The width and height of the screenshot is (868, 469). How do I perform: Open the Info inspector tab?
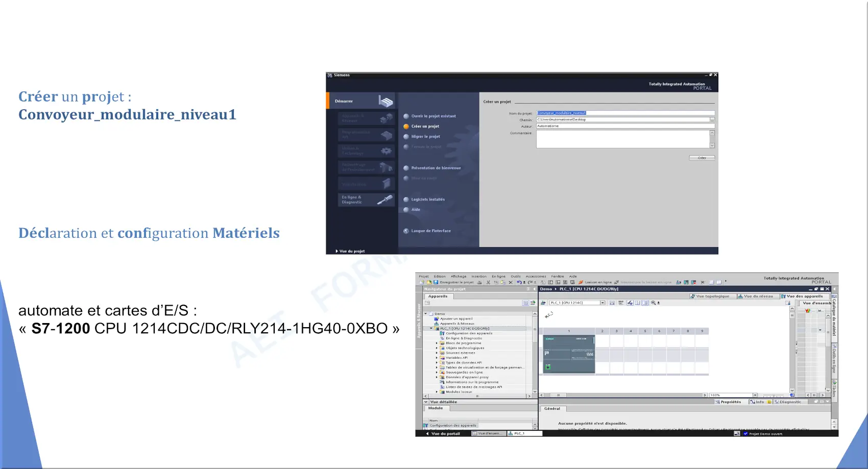pyautogui.click(x=760, y=402)
